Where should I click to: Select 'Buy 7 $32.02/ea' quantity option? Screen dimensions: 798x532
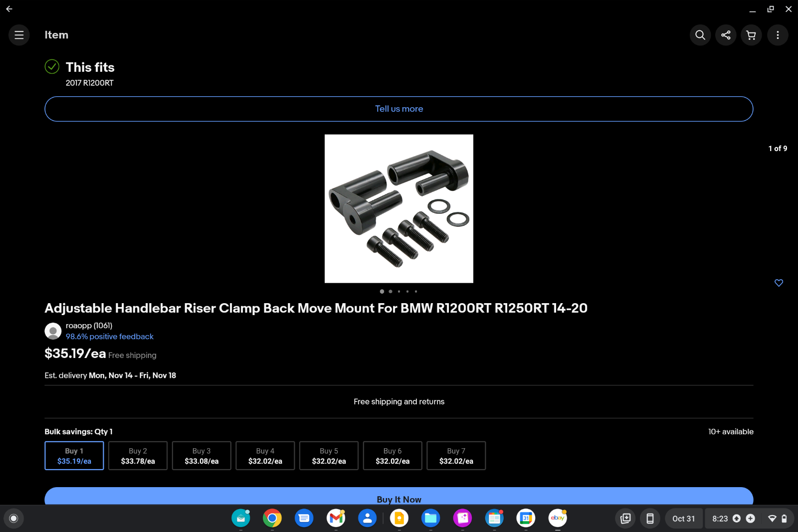coord(456,456)
